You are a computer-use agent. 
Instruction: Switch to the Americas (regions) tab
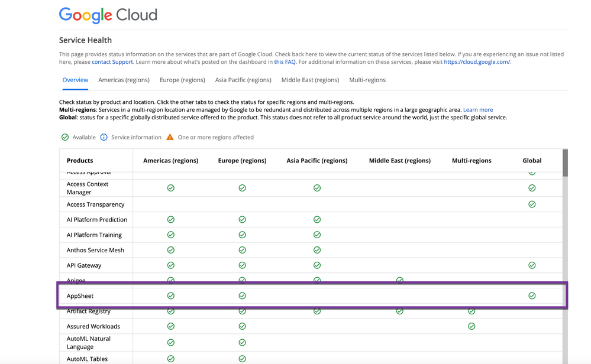[x=124, y=80]
